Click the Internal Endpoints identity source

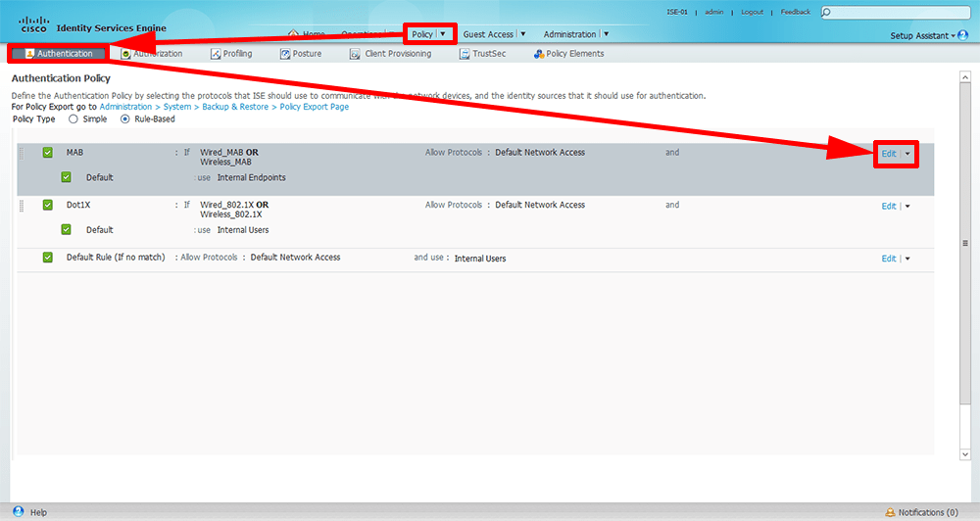[x=251, y=177]
